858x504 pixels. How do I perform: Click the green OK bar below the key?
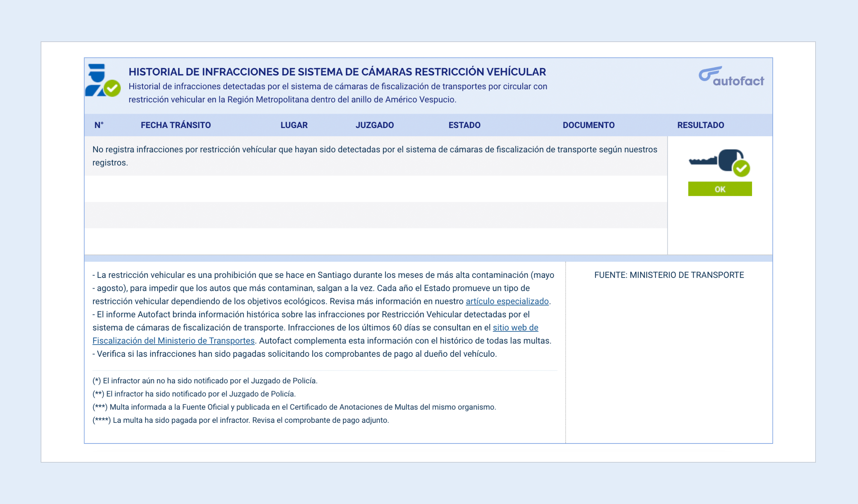720,189
